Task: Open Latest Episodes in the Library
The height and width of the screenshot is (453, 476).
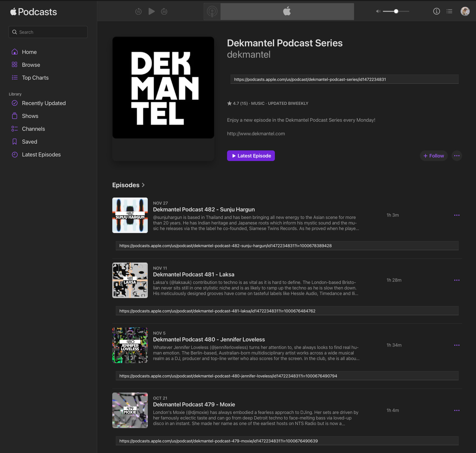Action: coord(41,154)
